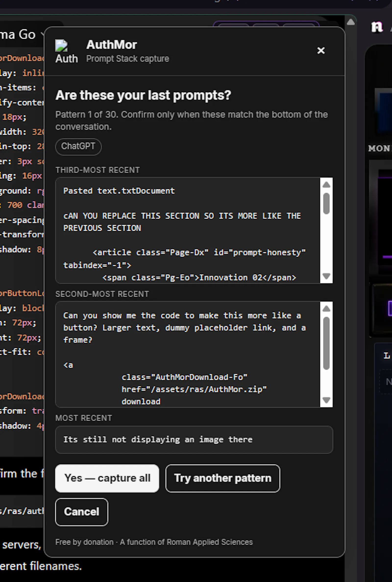Screen dimensions: 392x582
Task: Click scrollbar thumb in third-most recent box
Action: coord(326,203)
